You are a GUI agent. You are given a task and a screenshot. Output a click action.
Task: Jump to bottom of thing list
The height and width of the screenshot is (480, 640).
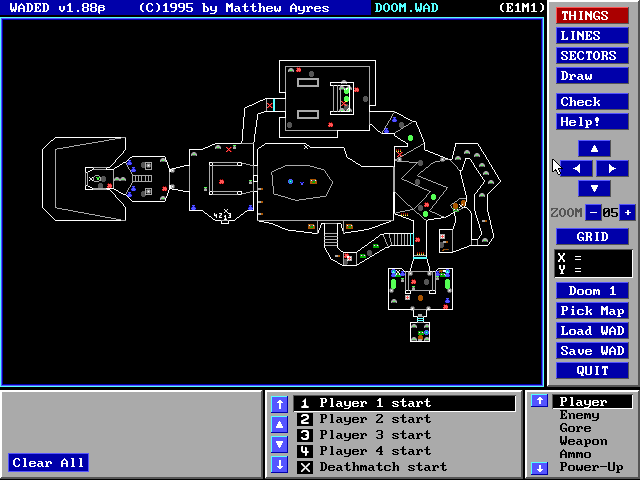pos(280,465)
